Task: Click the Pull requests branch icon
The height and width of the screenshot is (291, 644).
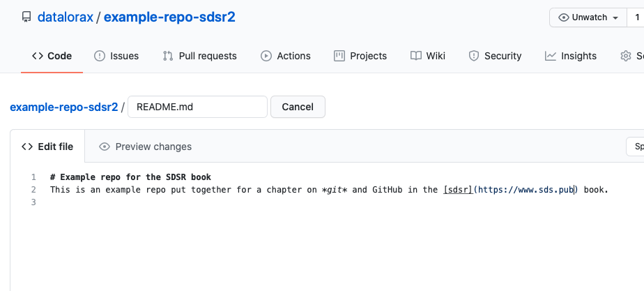Action: click(x=167, y=56)
